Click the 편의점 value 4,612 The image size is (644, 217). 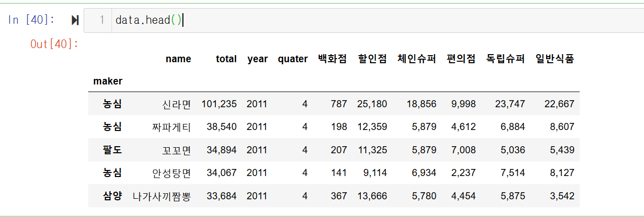[463, 127]
